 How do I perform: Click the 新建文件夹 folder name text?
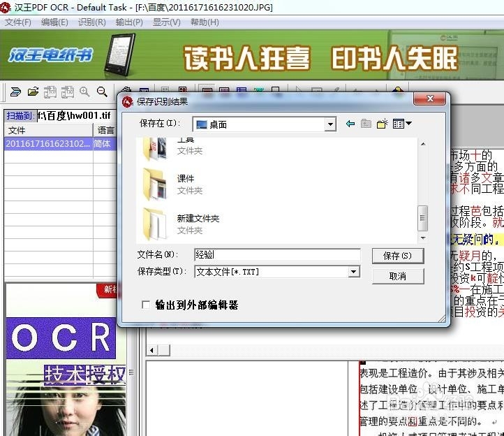pyautogui.click(x=198, y=219)
